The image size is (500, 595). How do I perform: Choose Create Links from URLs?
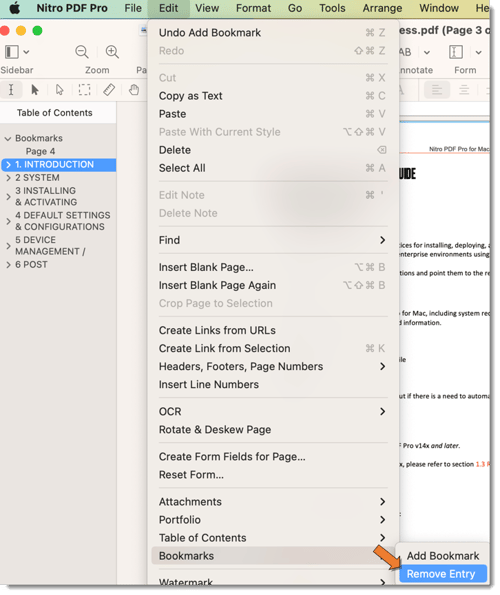(x=272, y=331)
